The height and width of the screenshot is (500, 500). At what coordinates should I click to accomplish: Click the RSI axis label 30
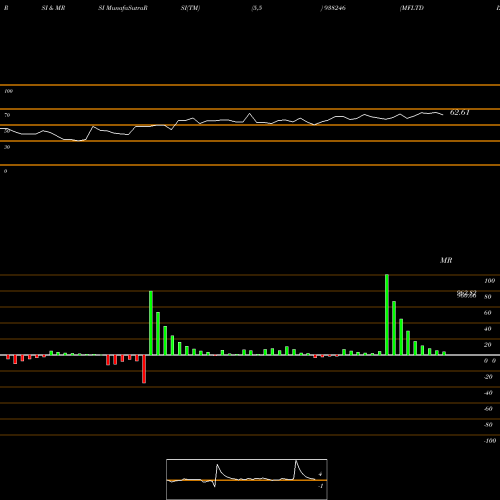point(7,147)
